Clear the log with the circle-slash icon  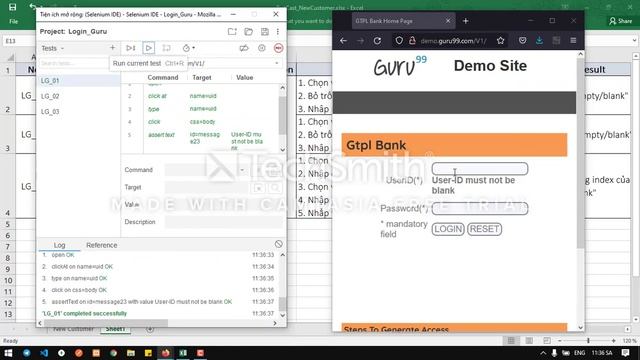click(278, 244)
